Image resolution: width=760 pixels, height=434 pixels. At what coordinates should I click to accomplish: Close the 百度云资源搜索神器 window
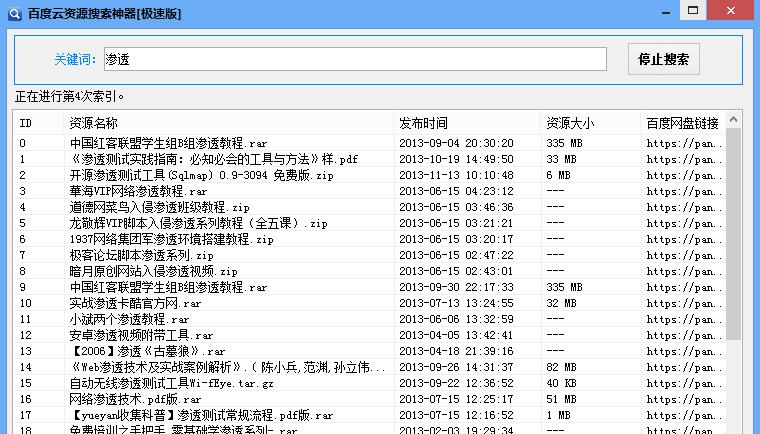pos(731,10)
